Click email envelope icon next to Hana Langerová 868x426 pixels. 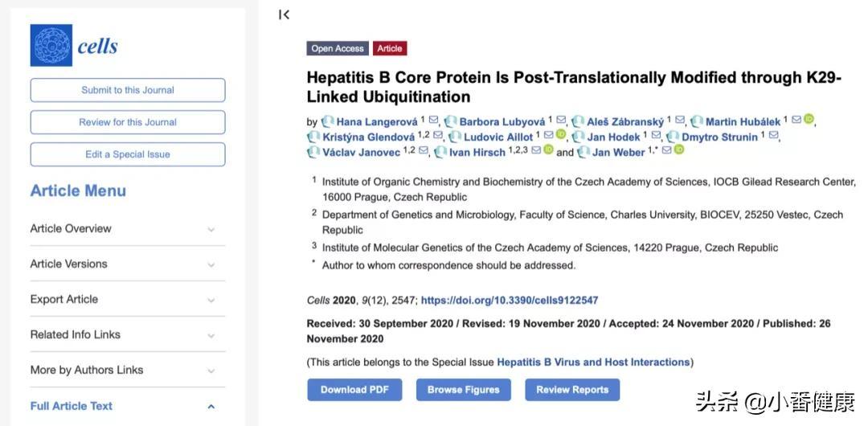(x=433, y=121)
